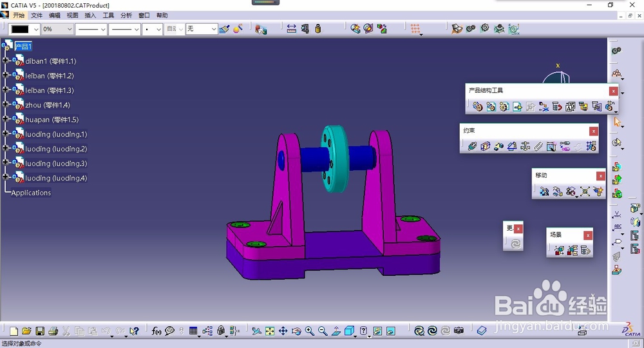Click the Offset Constraint icon
Viewport: 644px width, 348px height.
pos(498,146)
